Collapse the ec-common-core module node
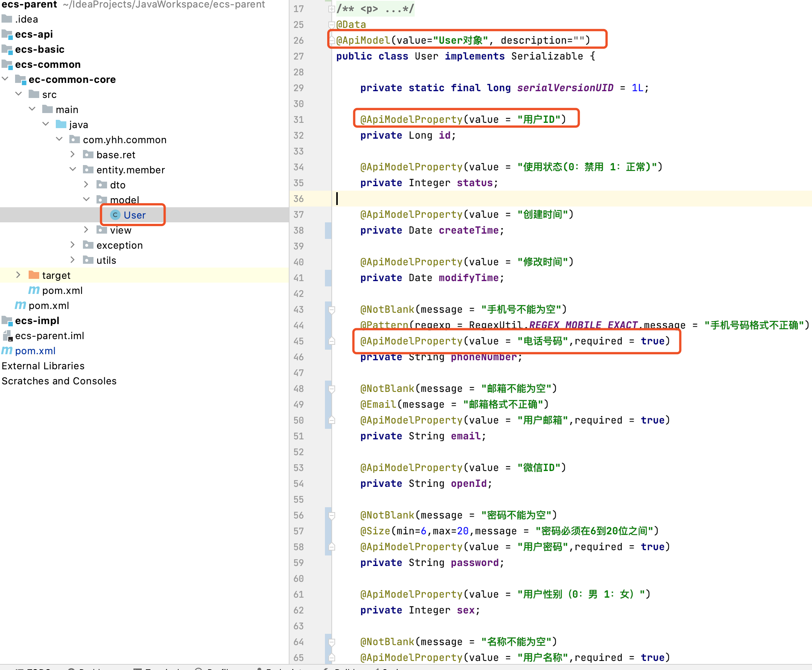 click(x=5, y=79)
